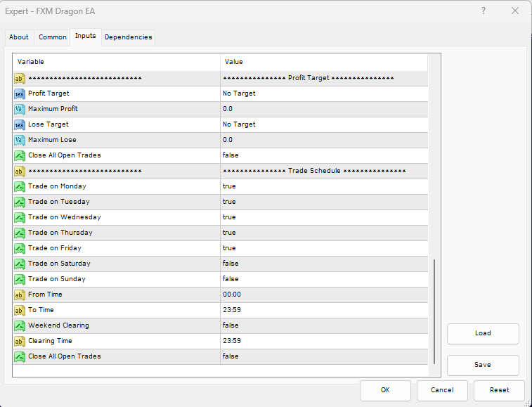Close the Expert dialog window
This screenshot has height=407, width=532.
point(515,11)
